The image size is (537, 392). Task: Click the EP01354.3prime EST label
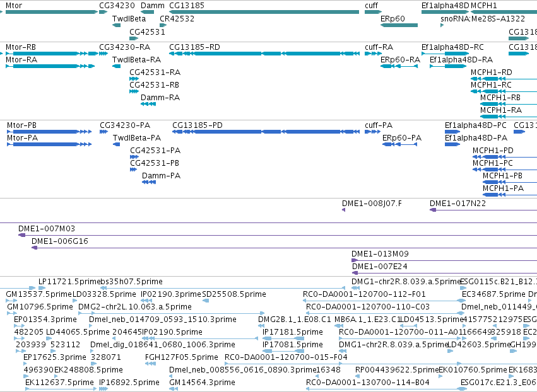point(45,320)
